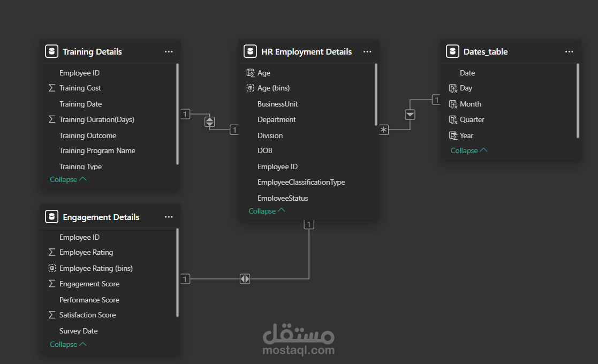Click the HR Employment Details table title

(x=306, y=51)
